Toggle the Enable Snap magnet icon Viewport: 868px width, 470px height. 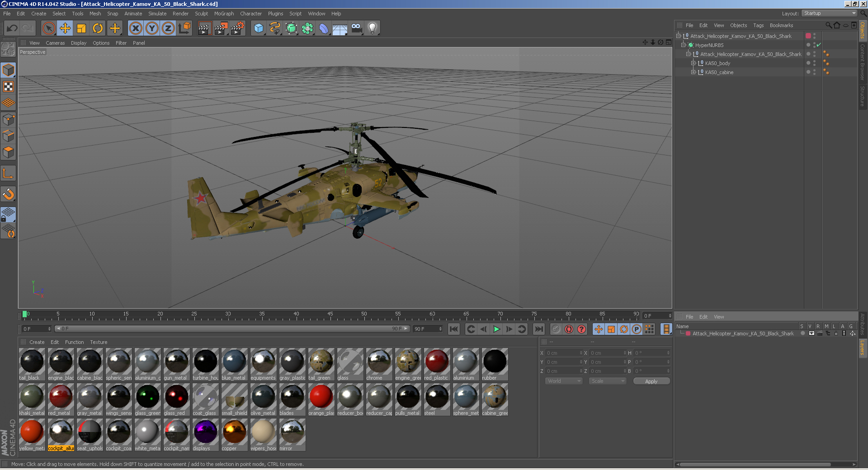click(8, 194)
